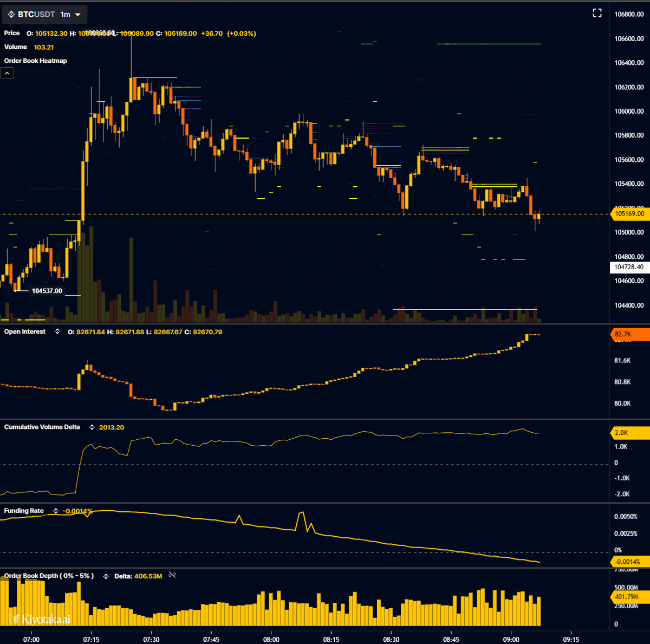Open the Open Interest pane label
This screenshot has height=644, width=650.
pos(25,331)
